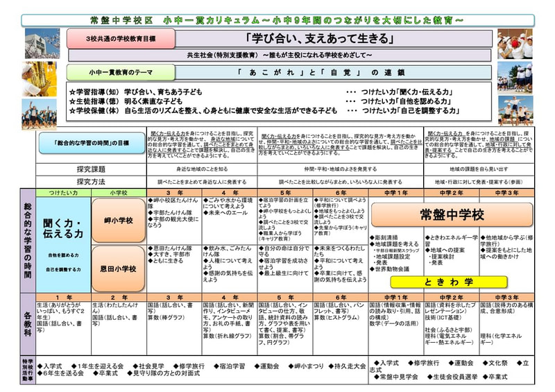Click the 1年 column header in 各教科
This screenshot has width=555, height=392.
[x=63, y=298]
